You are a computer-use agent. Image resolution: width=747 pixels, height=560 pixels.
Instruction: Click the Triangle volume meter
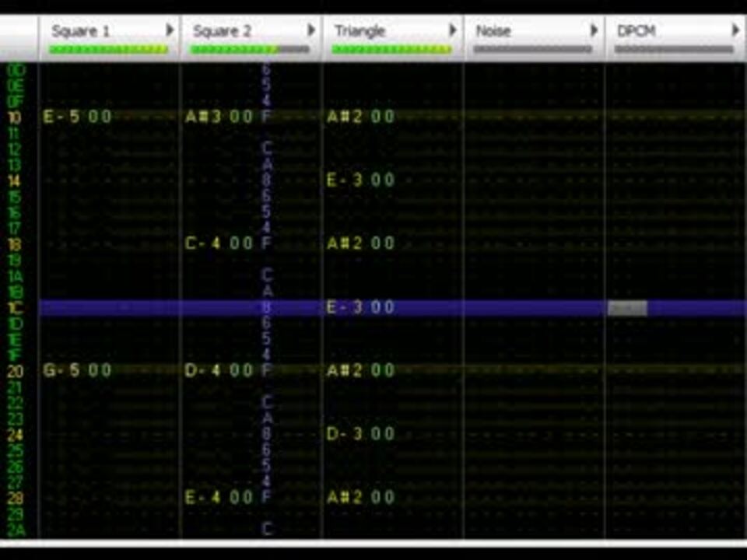click(391, 49)
